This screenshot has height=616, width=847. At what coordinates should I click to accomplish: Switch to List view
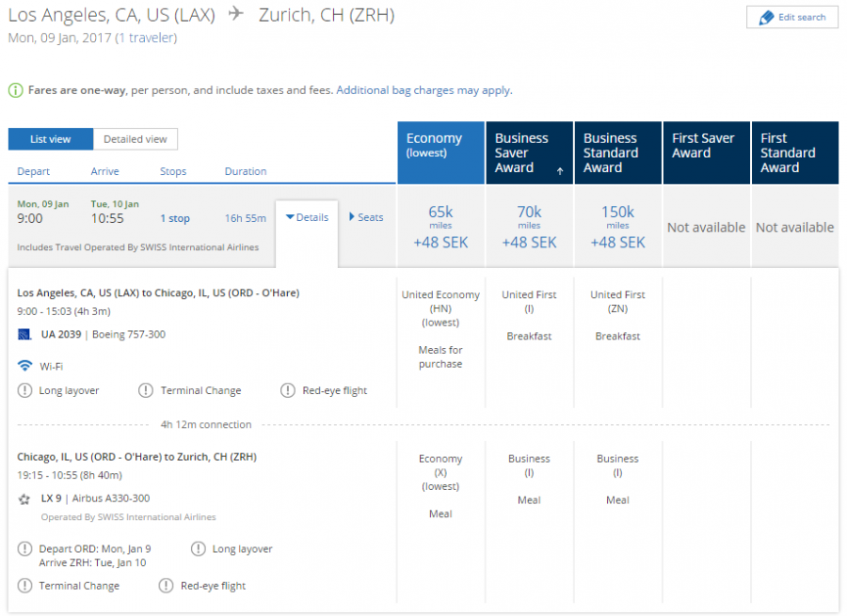click(51, 139)
